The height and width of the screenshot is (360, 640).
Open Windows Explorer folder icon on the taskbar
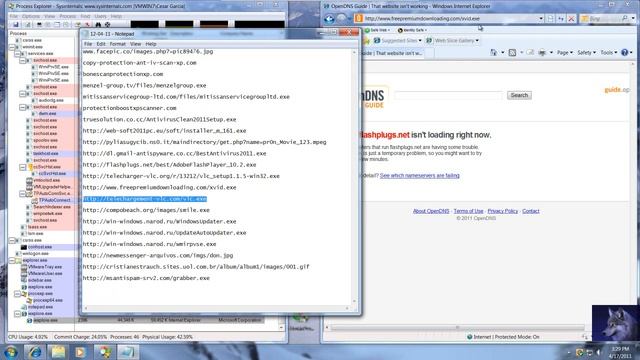pyautogui.click(x=58, y=351)
